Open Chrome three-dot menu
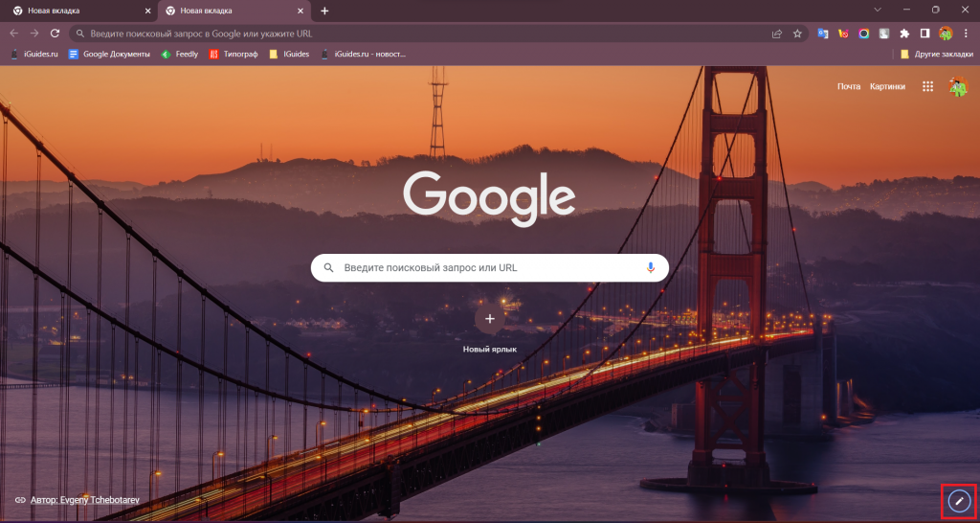The image size is (980, 523). tap(966, 33)
